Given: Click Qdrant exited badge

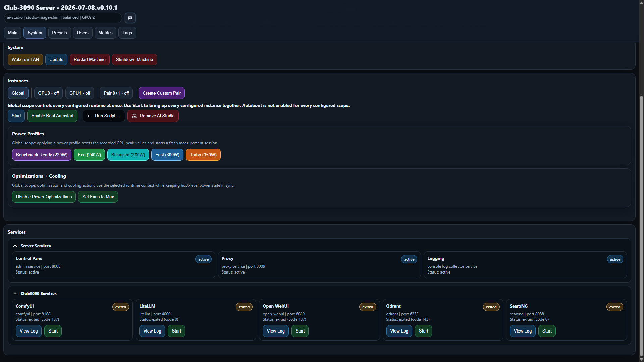Looking at the screenshot, I should pyautogui.click(x=491, y=307).
